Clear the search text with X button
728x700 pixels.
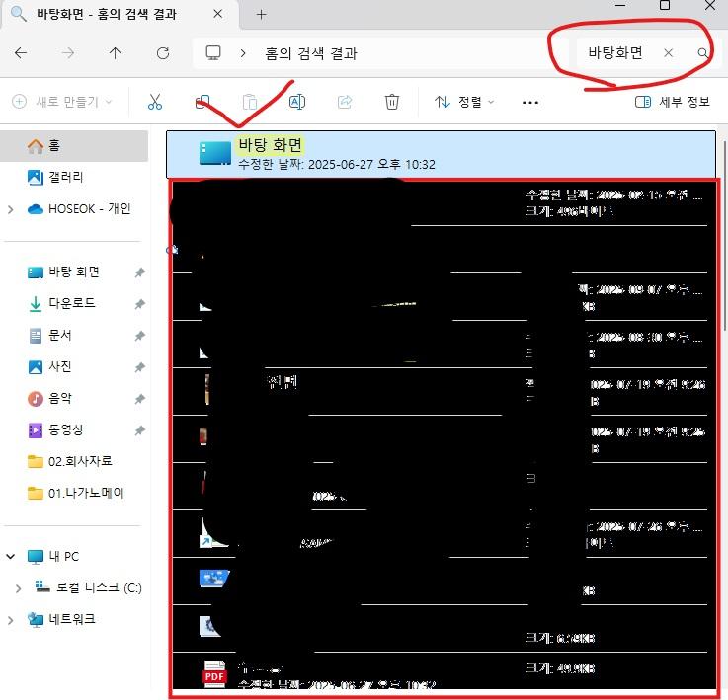(x=668, y=53)
